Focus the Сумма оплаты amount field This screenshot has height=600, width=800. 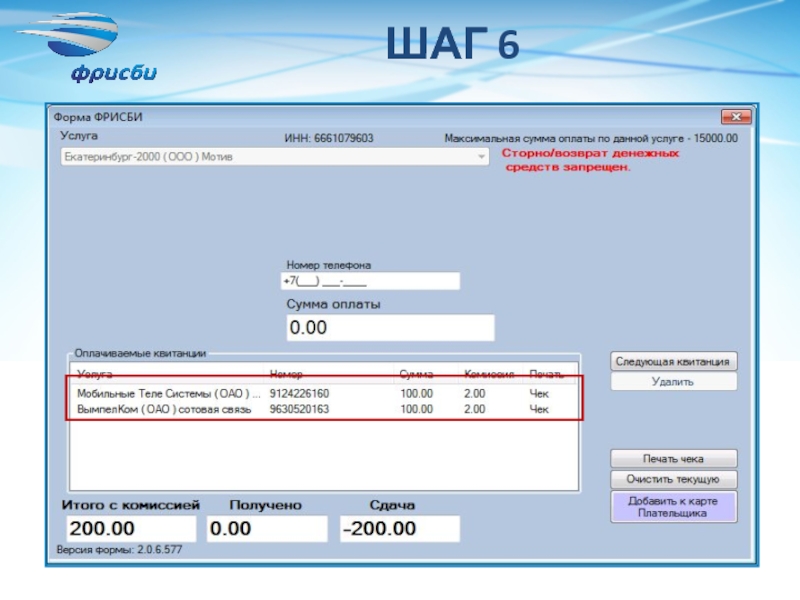390,328
